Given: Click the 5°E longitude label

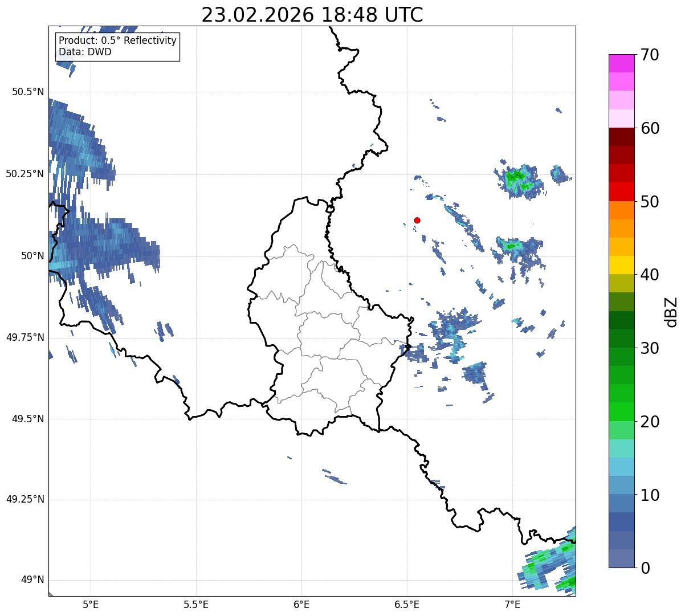Looking at the screenshot, I should 91,604.
